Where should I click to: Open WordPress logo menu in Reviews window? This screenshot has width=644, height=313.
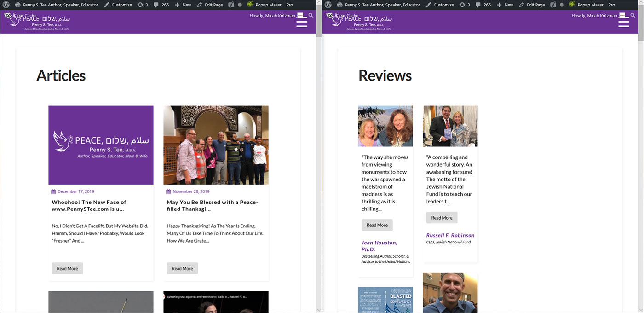[328, 5]
